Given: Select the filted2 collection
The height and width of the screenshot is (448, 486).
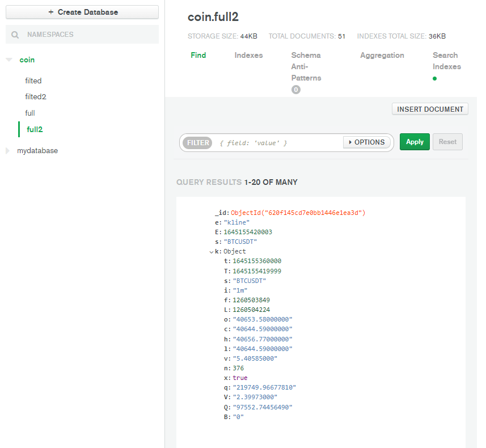Looking at the screenshot, I should 36,97.
